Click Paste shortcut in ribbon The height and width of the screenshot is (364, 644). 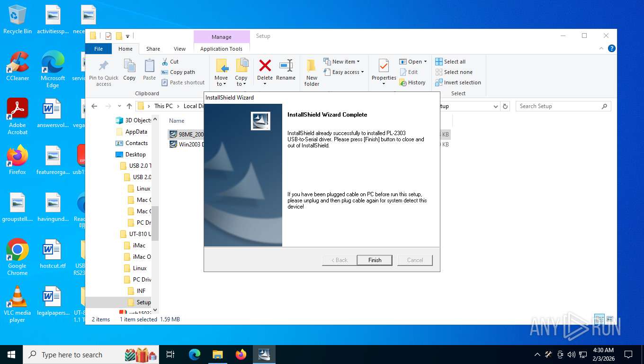pyautogui.click(x=183, y=82)
